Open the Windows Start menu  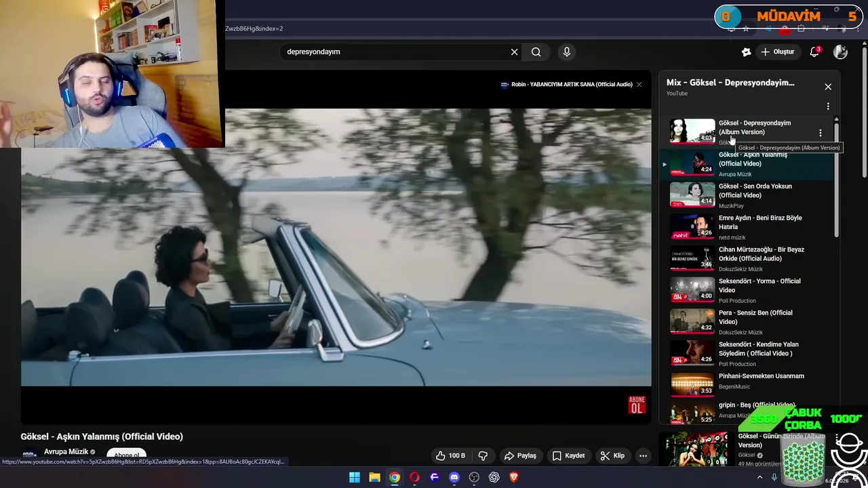click(354, 477)
